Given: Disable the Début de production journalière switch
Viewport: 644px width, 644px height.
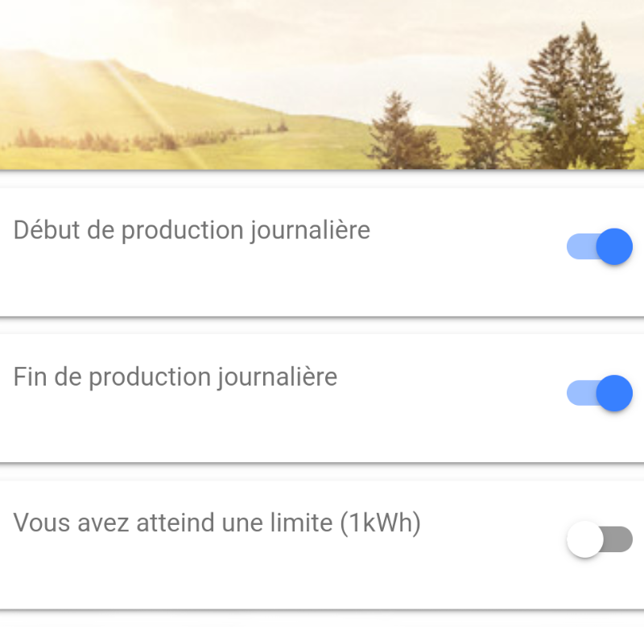Looking at the screenshot, I should pos(599,246).
